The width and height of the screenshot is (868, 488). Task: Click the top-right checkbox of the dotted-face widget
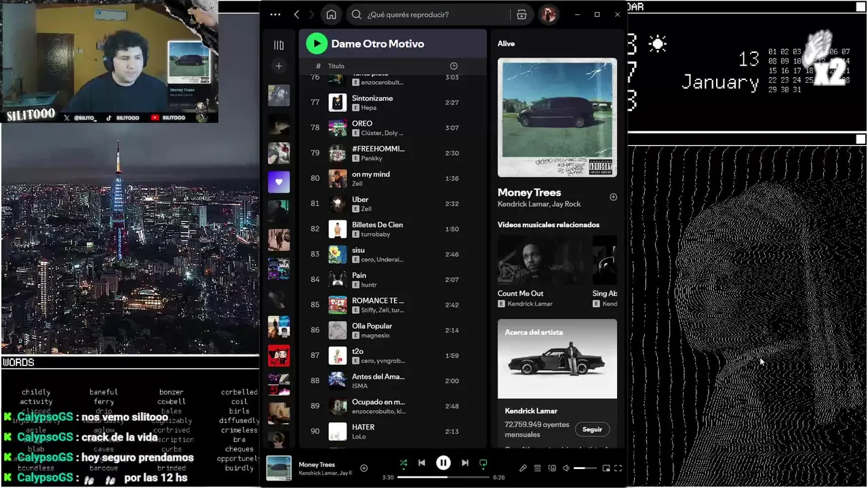tap(861, 139)
